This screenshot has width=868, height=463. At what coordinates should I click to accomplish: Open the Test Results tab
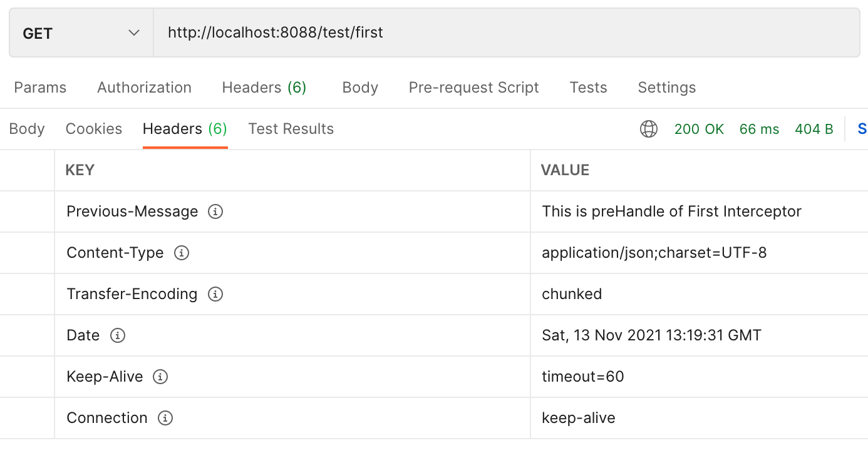click(x=291, y=129)
